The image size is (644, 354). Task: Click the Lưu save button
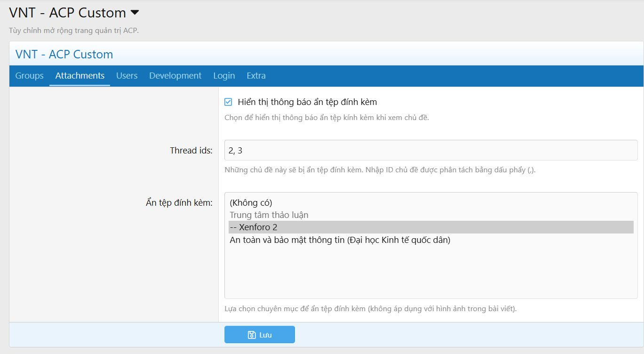click(x=260, y=335)
